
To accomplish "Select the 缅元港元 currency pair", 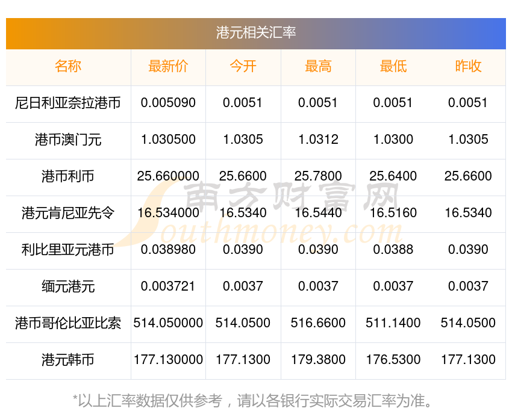I will tap(68, 286).
